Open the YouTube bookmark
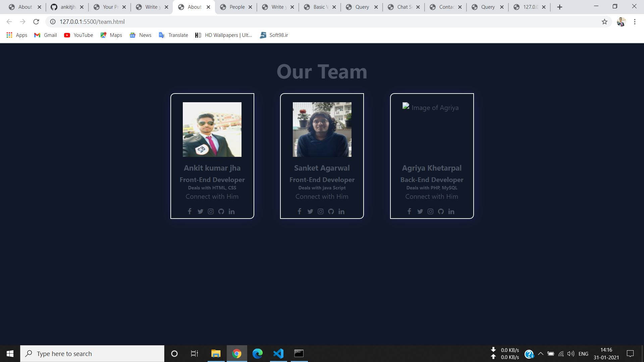 coord(78,35)
